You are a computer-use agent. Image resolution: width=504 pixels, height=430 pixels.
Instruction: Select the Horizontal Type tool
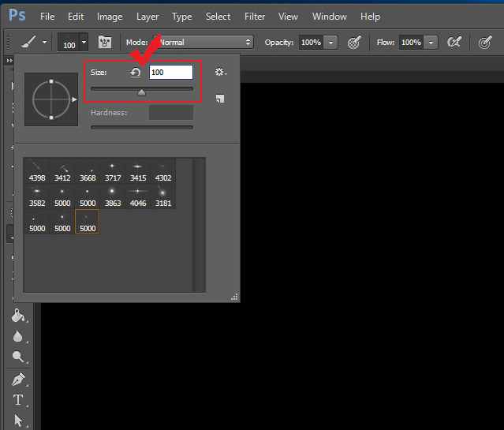point(18,400)
